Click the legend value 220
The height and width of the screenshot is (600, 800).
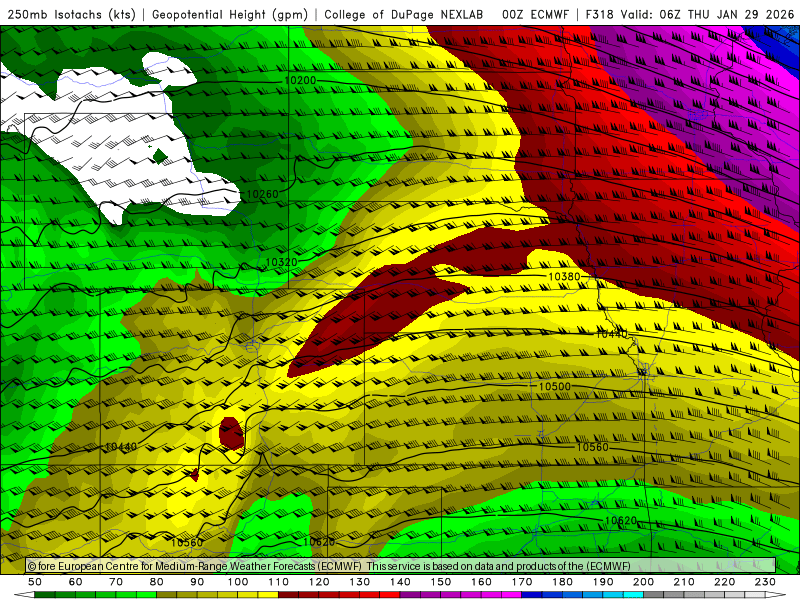pyautogui.click(x=724, y=582)
